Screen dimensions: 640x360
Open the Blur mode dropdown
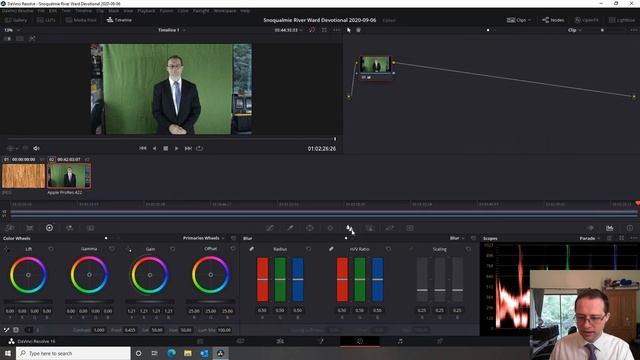coord(457,238)
